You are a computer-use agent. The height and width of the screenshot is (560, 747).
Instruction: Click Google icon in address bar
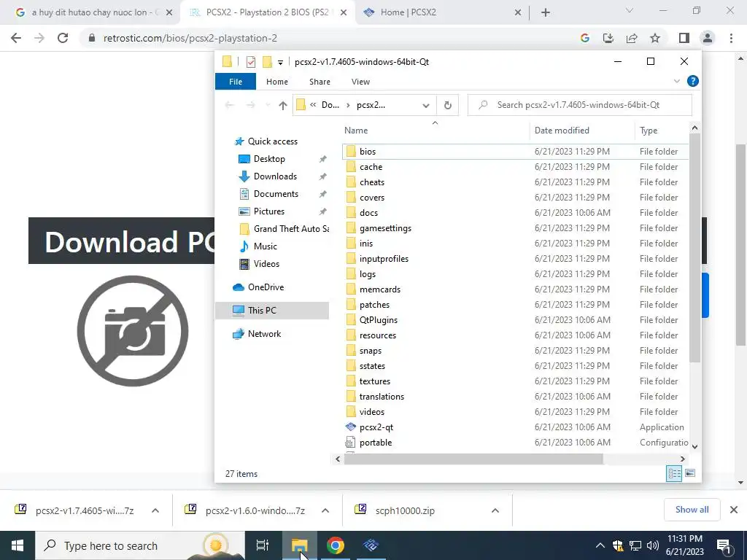[x=585, y=38]
